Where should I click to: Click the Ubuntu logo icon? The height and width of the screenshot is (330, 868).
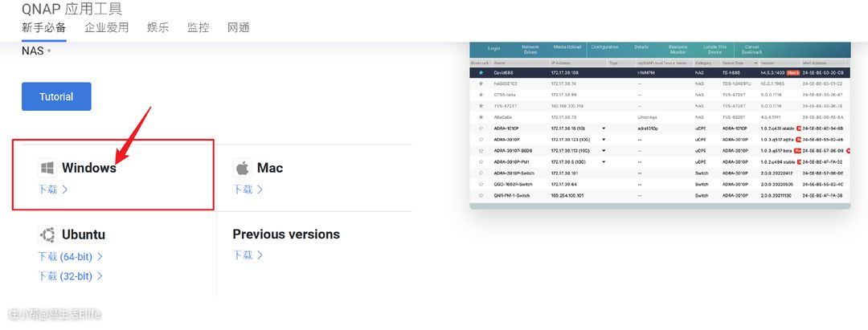point(47,234)
